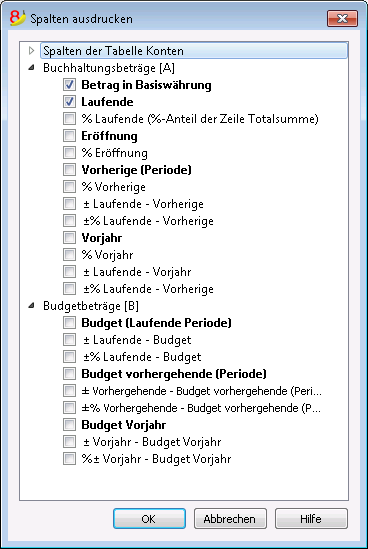Tick the Vorjahr checkbox
Screen dimensions: 368x549
pos(69,238)
